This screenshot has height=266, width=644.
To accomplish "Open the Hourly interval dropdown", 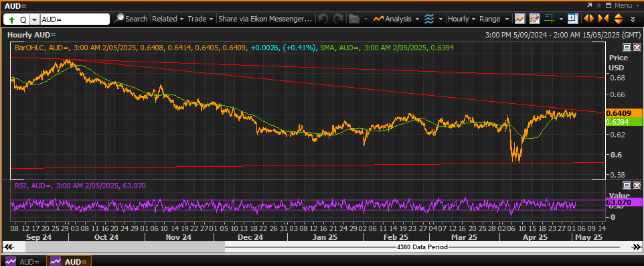I will (462, 19).
